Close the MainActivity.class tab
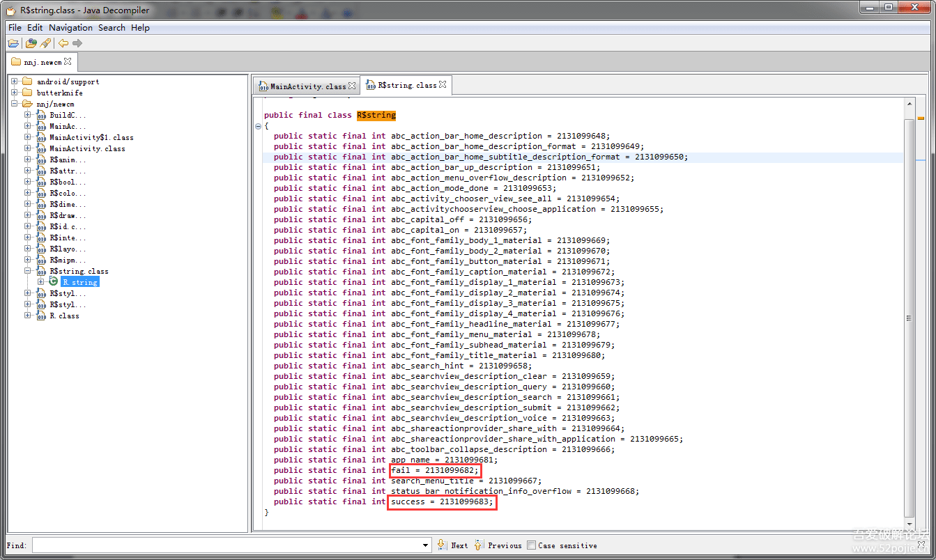The image size is (936, 560). pyautogui.click(x=352, y=86)
